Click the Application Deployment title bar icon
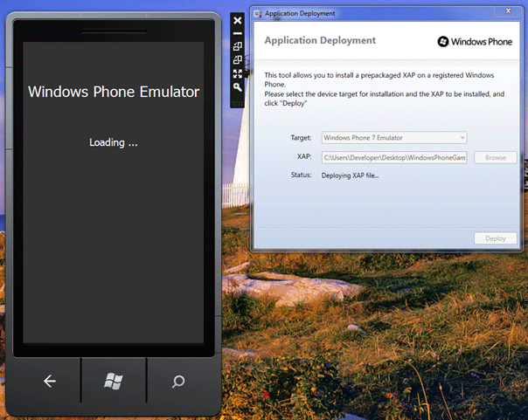Screen dimensions: 528x420 coord(258,13)
